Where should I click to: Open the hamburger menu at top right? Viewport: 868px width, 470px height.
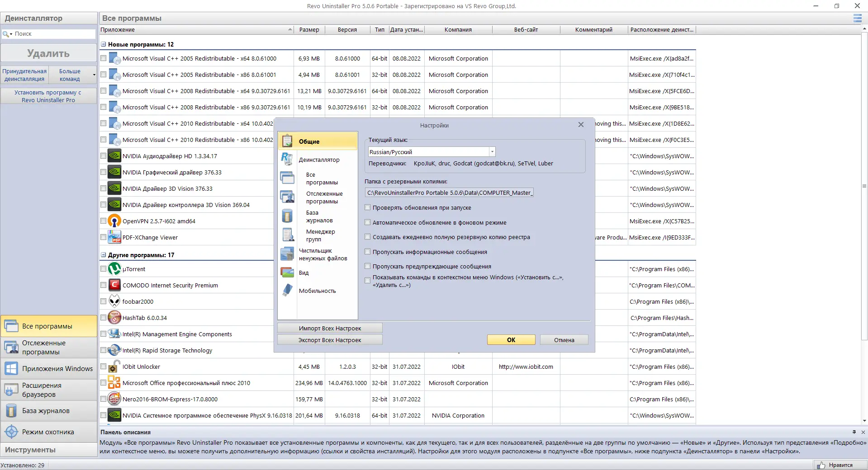point(857,18)
